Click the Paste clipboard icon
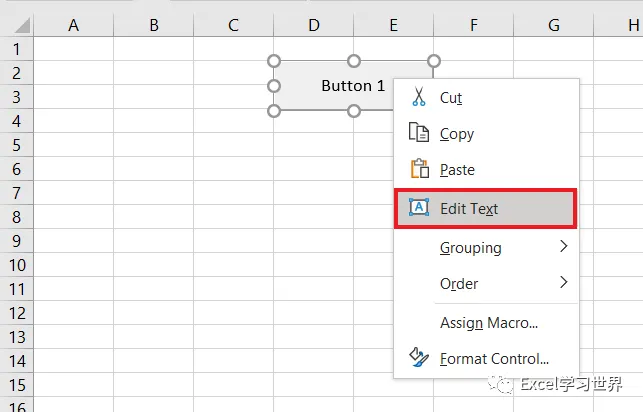Viewport: 643px width, 412px height. [x=419, y=170]
